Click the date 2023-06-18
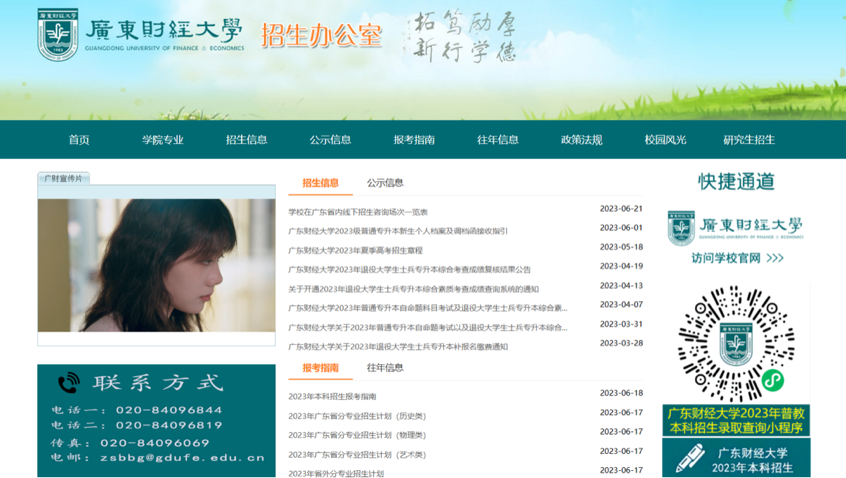Image resolution: width=846 pixels, height=478 pixels. click(621, 393)
